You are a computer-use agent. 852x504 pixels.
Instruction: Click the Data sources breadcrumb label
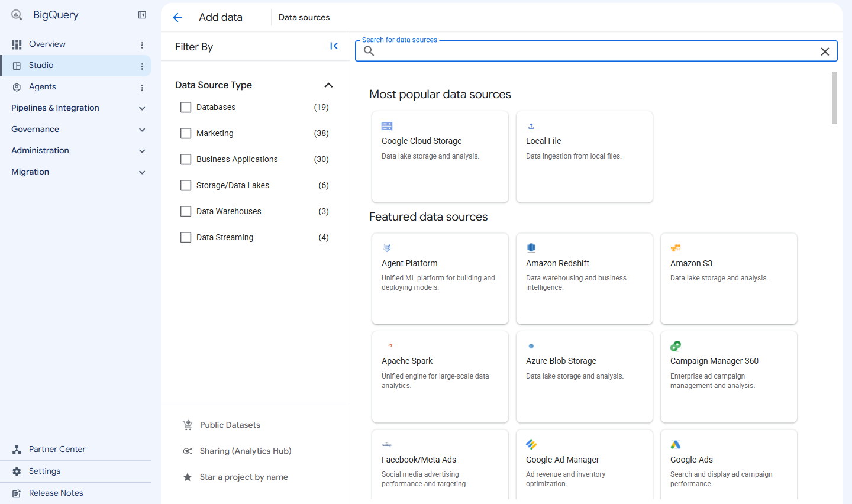304,17
